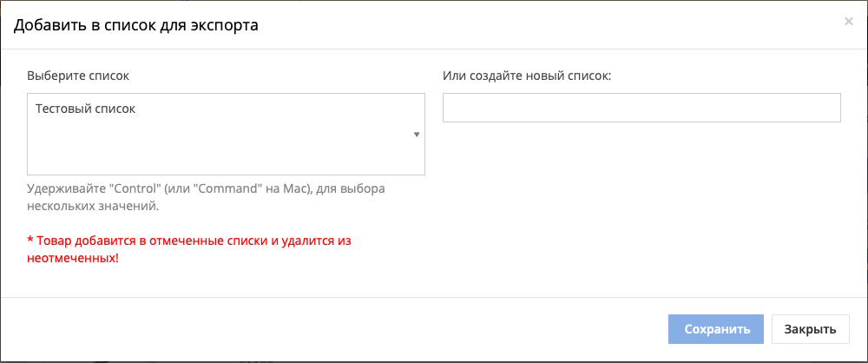Select the "Тестовый список" option

[87, 109]
